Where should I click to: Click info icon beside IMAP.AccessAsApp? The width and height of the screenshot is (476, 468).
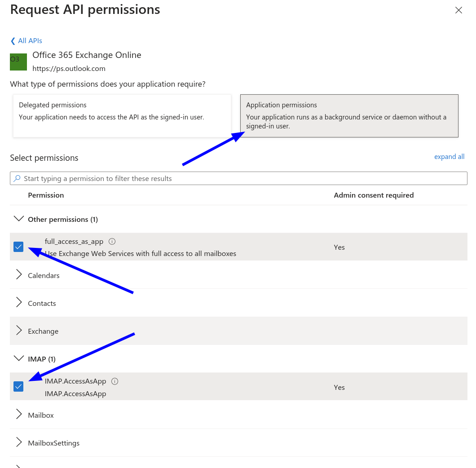point(115,381)
